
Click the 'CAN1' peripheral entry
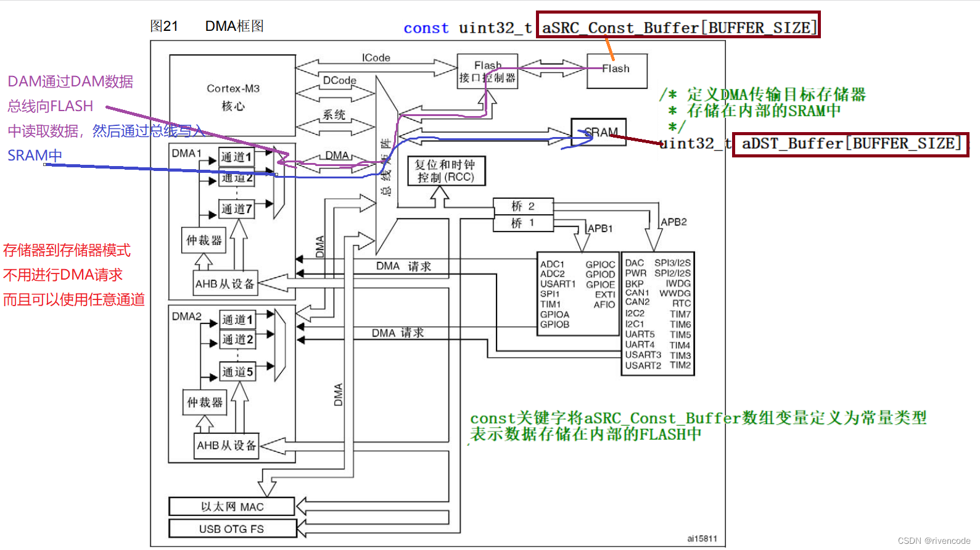637,293
